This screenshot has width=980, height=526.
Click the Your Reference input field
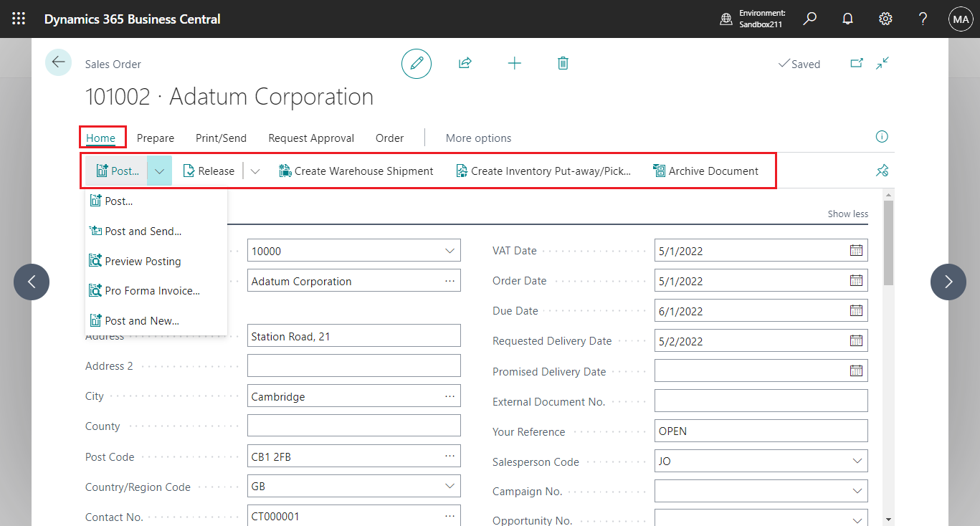[760, 431]
